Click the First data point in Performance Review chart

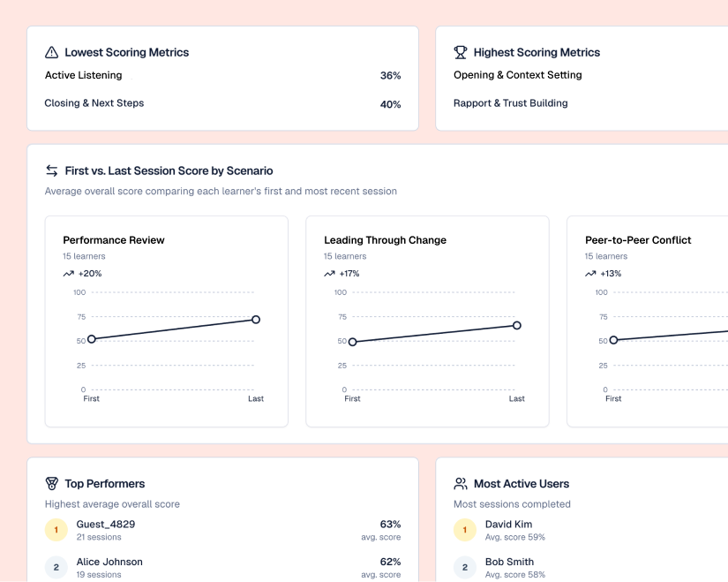click(x=92, y=339)
